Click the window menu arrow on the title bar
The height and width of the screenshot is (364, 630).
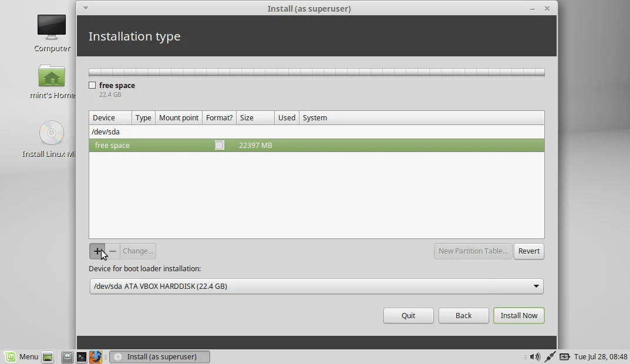(85, 8)
